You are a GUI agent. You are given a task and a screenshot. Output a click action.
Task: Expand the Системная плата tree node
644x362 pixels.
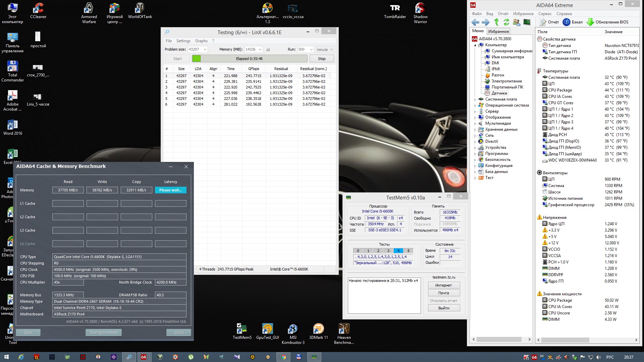coord(475,100)
